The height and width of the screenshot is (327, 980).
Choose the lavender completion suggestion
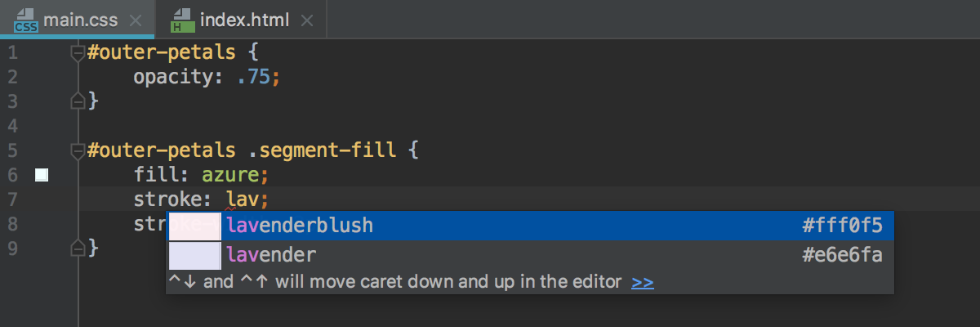[x=530, y=256]
